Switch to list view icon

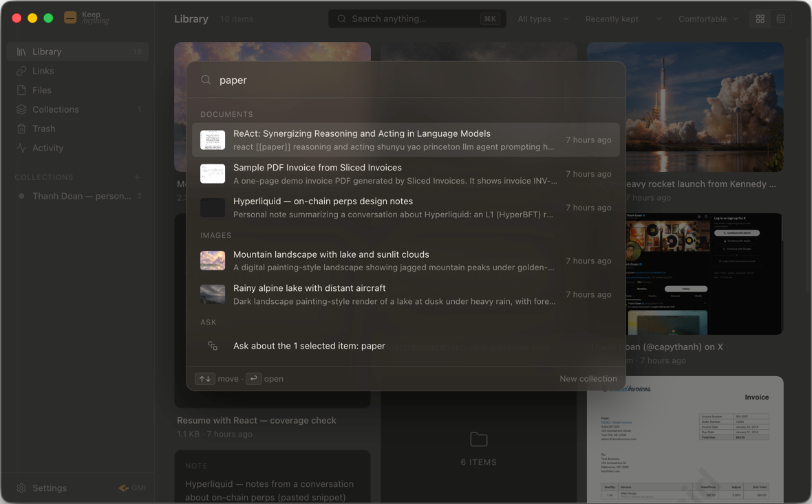[x=781, y=19]
